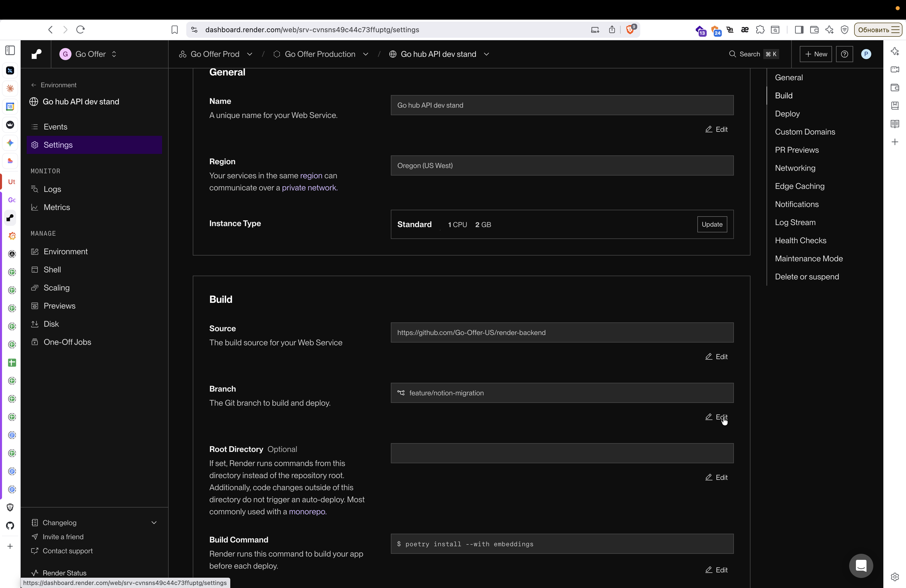
Task: Open the Shell page
Action: point(94,270)
